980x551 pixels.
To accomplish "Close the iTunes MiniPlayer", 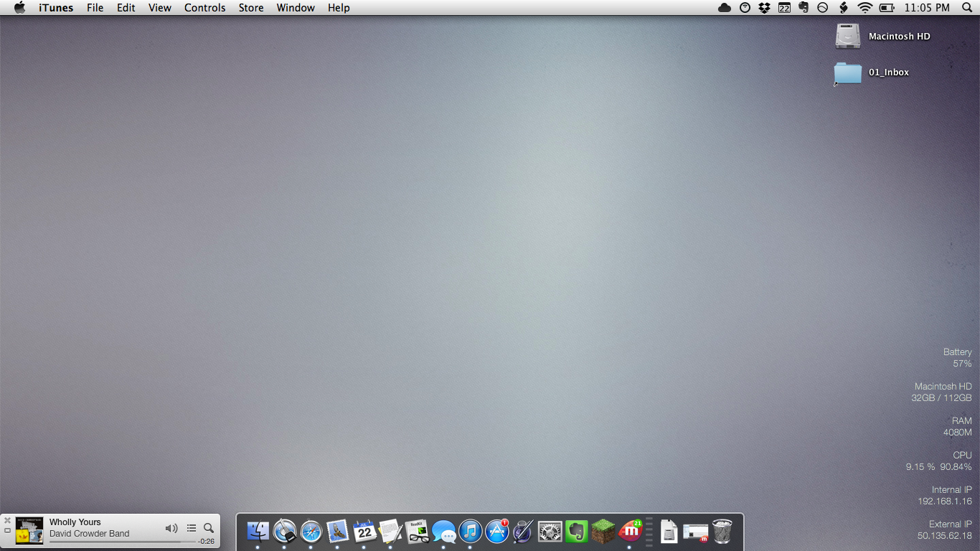I will click(x=7, y=520).
